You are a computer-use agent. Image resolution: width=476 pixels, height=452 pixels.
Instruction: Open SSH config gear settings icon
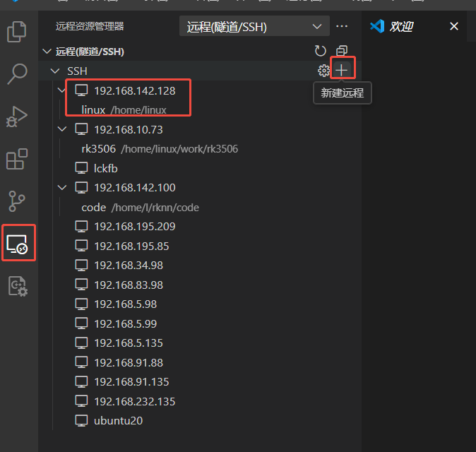coord(323,70)
